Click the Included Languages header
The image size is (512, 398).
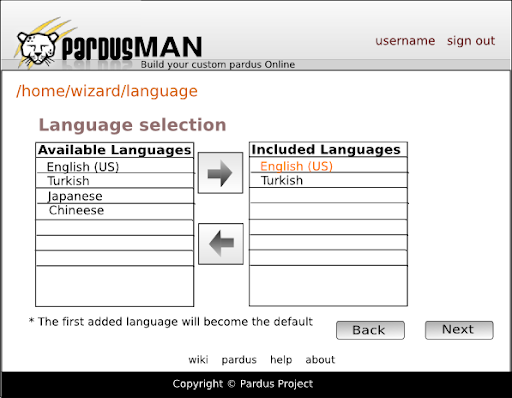coord(328,150)
